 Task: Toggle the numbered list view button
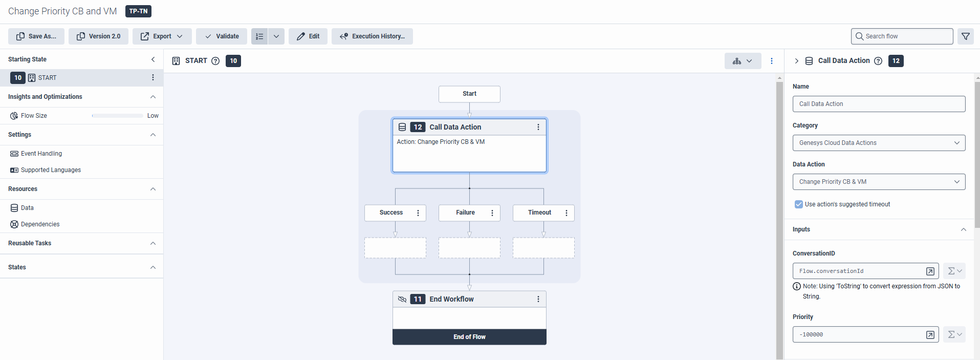pyautogui.click(x=259, y=36)
